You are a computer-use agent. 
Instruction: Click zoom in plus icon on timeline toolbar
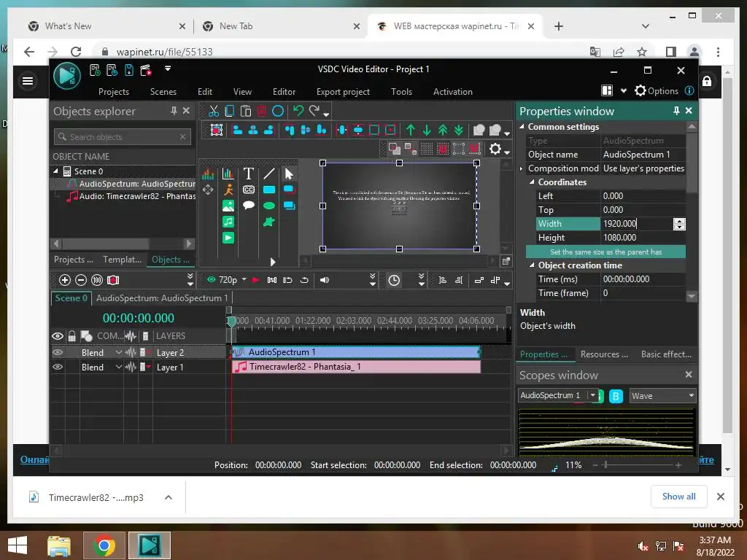(65, 280)
